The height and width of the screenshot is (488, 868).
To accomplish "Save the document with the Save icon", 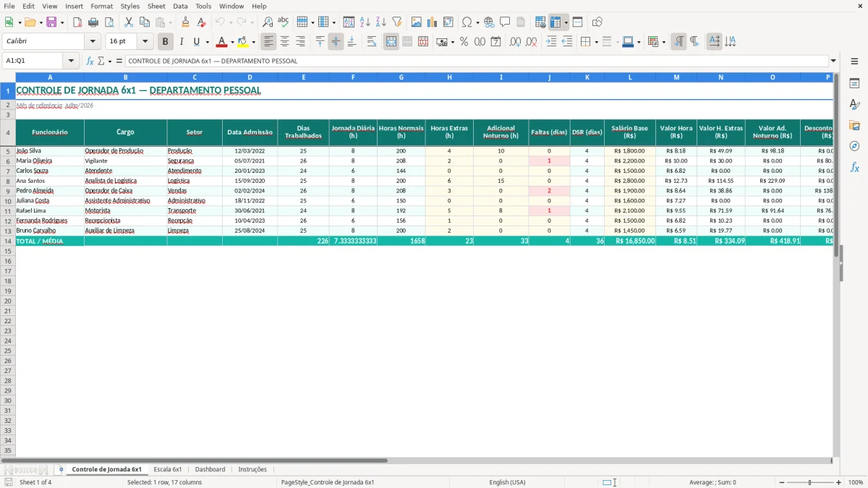I will 51,22.
